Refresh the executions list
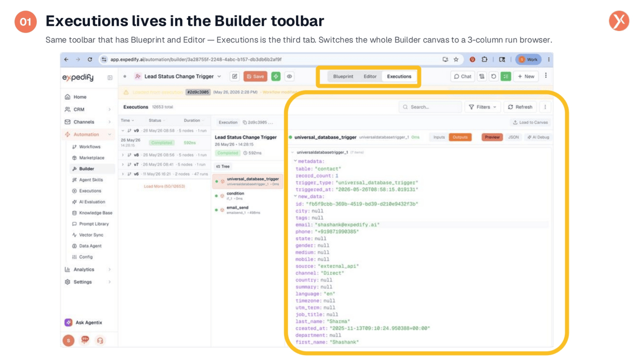 point(520,107)
